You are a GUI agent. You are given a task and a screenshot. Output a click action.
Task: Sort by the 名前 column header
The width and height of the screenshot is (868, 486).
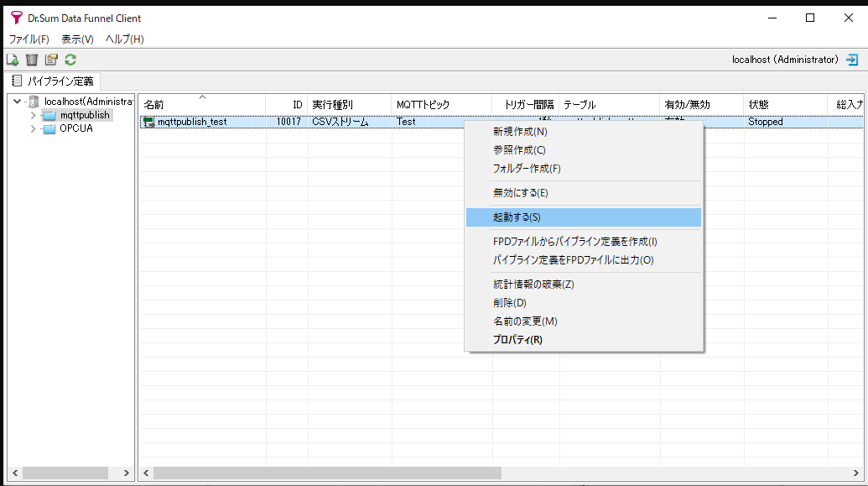[202, 104]
